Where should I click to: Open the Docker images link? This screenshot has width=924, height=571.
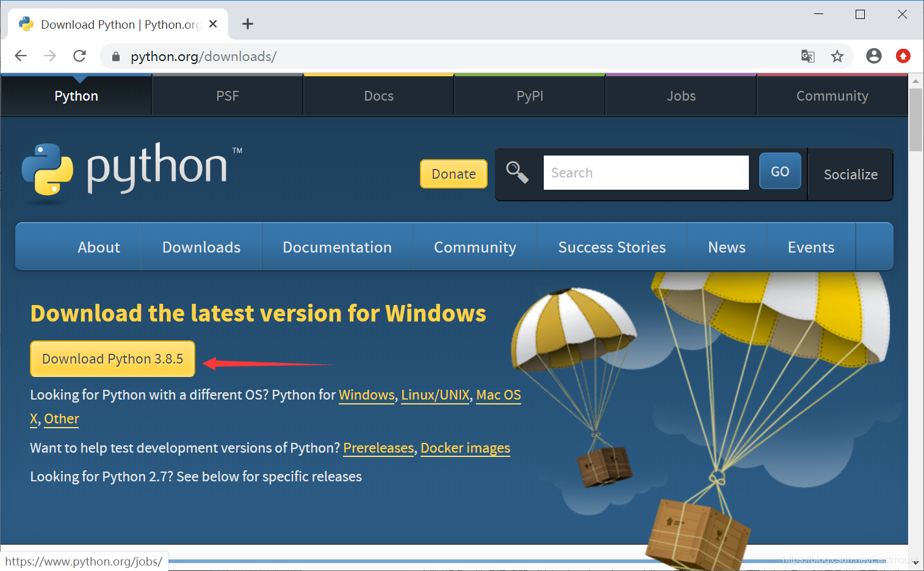(x=466, y=448)
